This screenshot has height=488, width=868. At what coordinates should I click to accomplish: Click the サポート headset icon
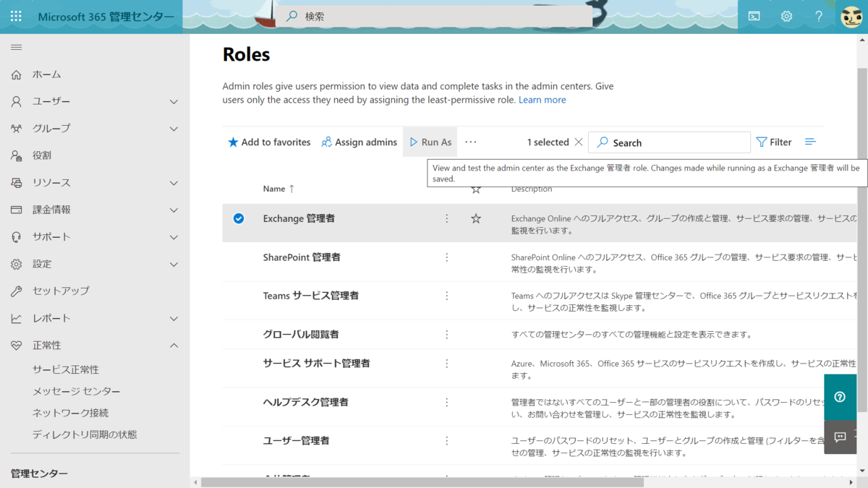tap(16, 237)
